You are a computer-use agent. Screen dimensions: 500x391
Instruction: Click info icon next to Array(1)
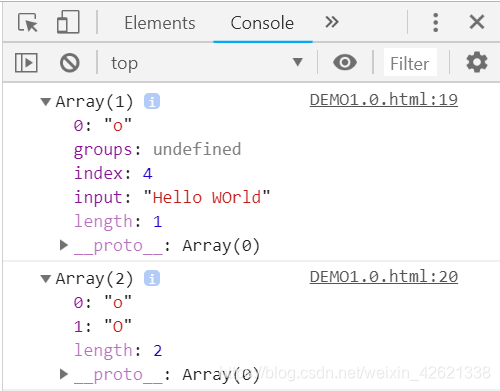click(152, 101)
